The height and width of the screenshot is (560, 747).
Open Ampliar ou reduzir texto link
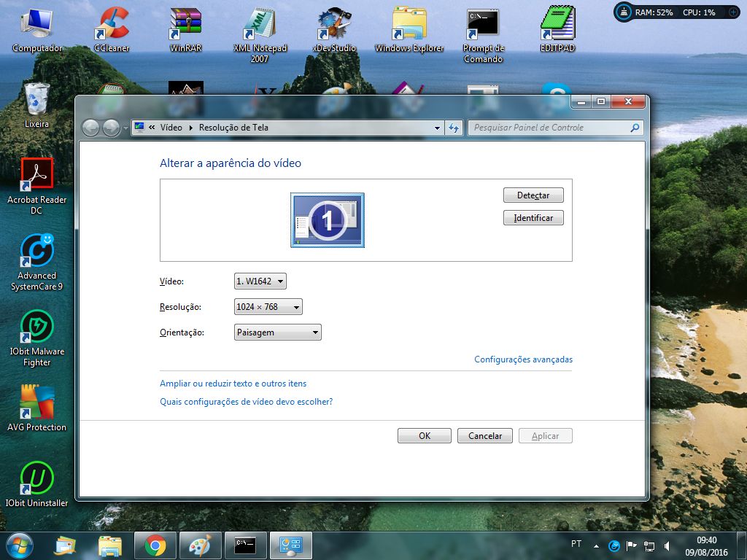(233, 384)
